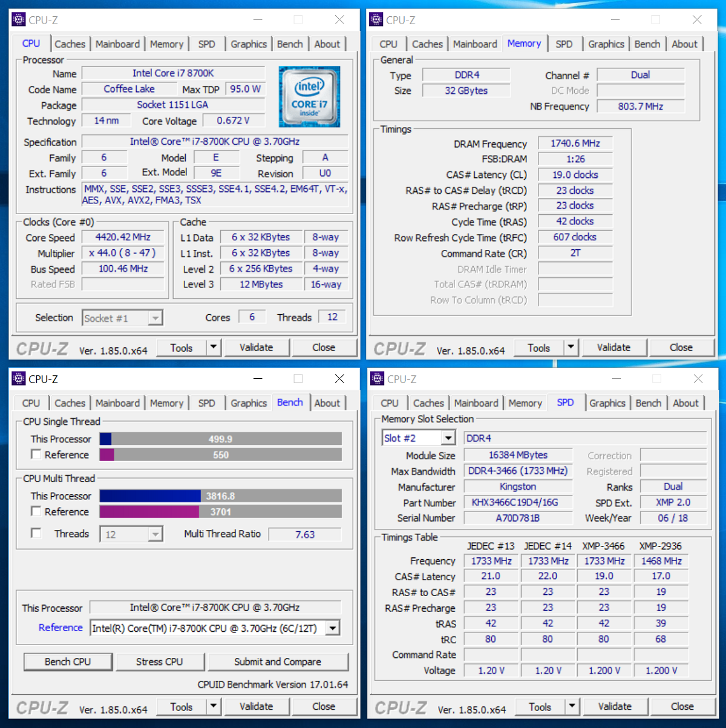Screen dimensions: 726x728
Task: Click the Reference link in the Bench window
Action: (60, 628)
